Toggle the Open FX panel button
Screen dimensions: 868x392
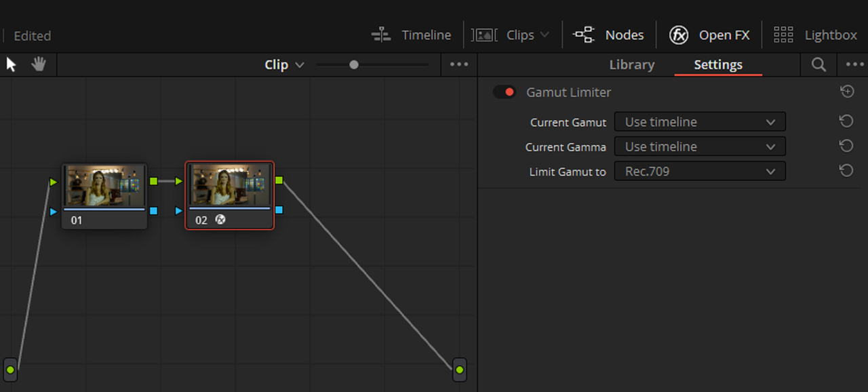(709, 35)
